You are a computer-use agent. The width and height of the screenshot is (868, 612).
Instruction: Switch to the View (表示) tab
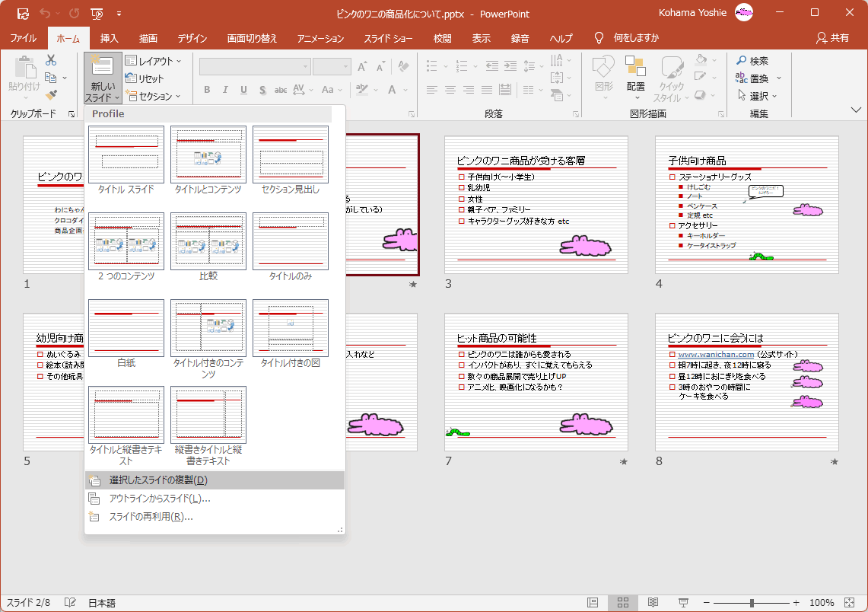coord(481,38)
